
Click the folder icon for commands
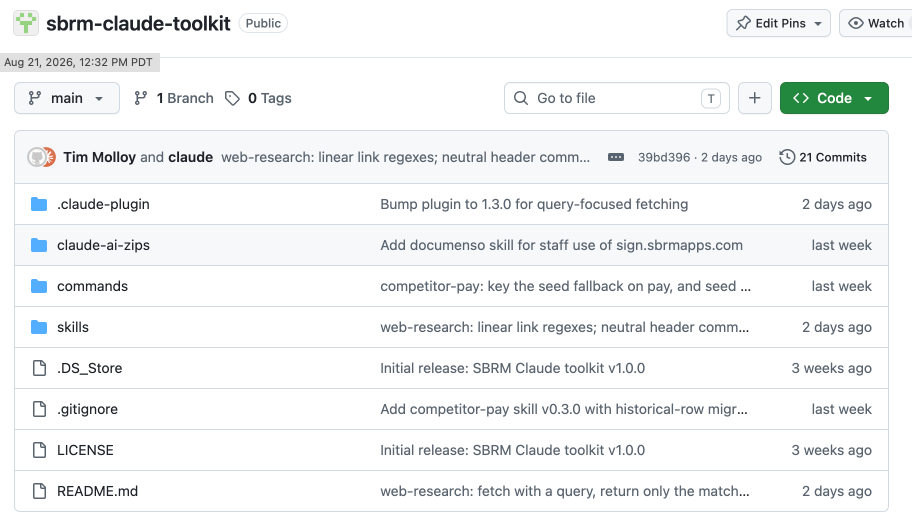(x=39, y=286)
